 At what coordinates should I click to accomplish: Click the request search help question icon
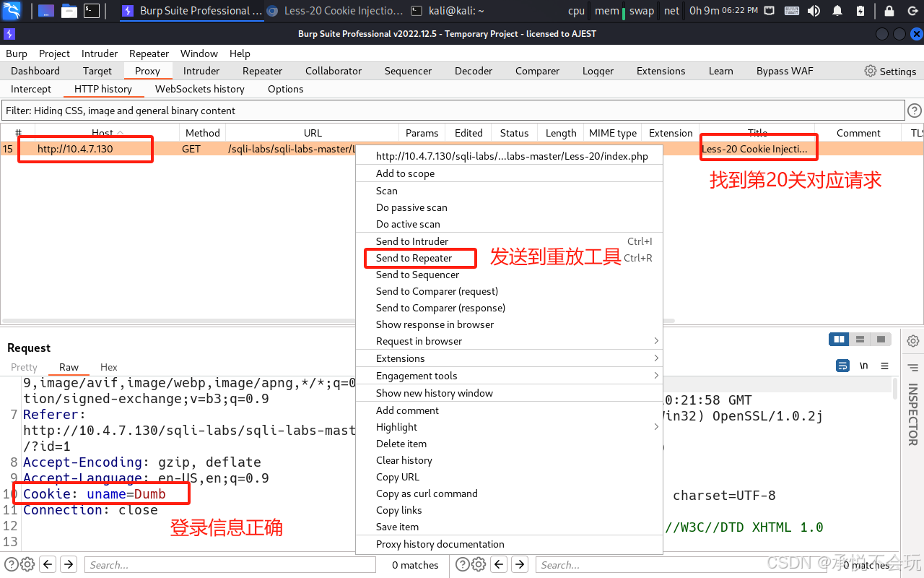(11, 564)
